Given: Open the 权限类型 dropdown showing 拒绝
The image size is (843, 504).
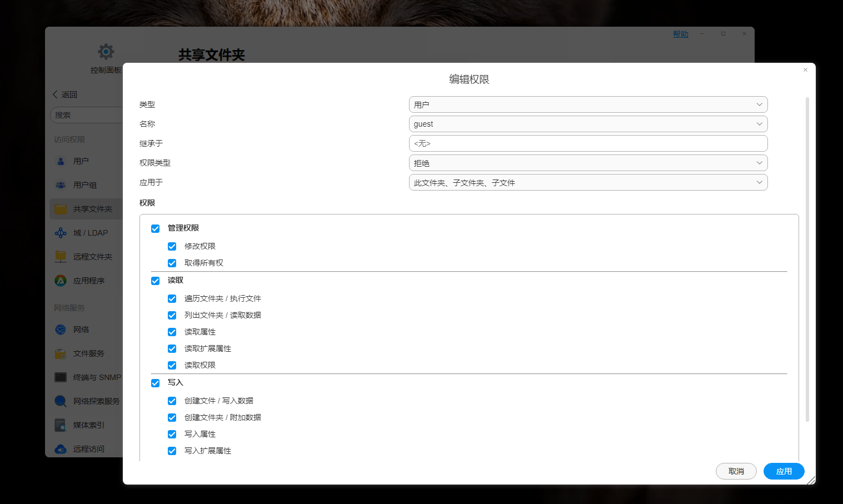Looking at the screenshot, I should click(588, 163).
